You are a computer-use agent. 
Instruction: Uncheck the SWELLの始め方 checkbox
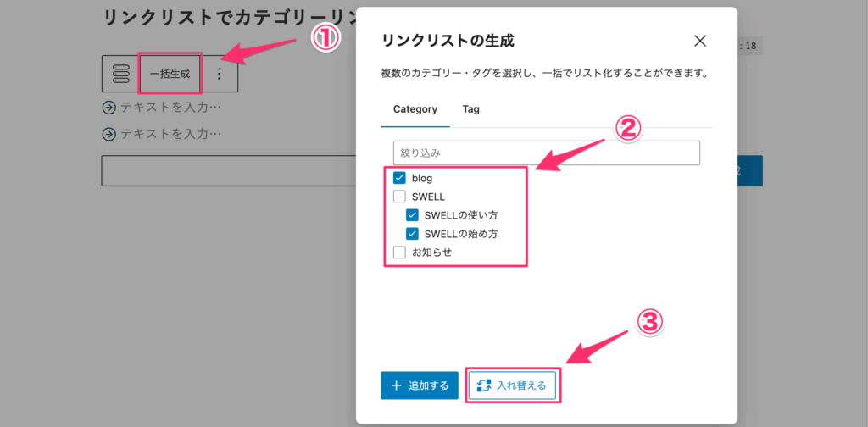point(413,233)
